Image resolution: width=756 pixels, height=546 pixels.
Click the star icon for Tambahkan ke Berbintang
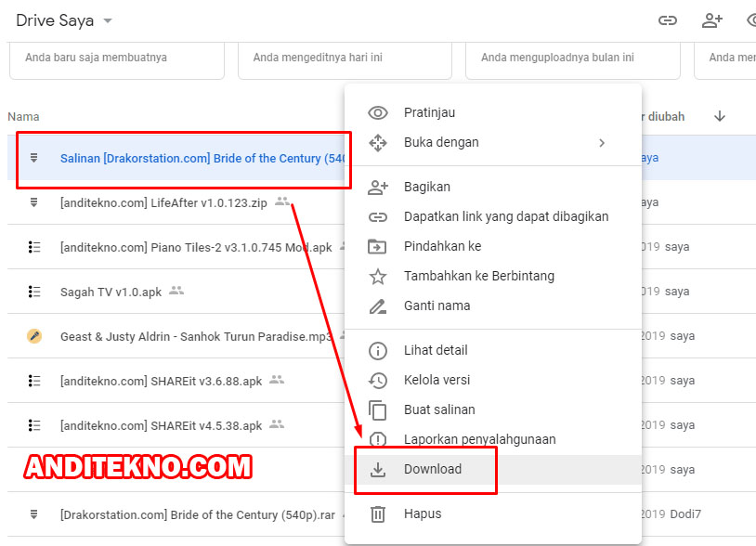[x=378, y=277]
